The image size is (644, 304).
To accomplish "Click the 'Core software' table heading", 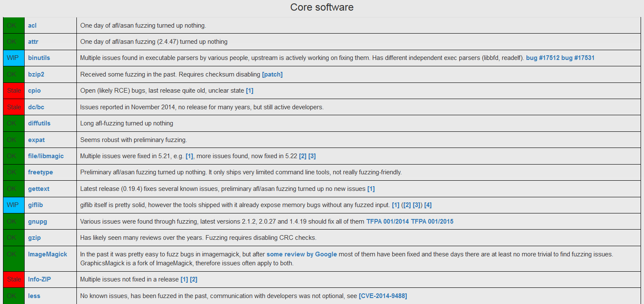I will 322,7.
